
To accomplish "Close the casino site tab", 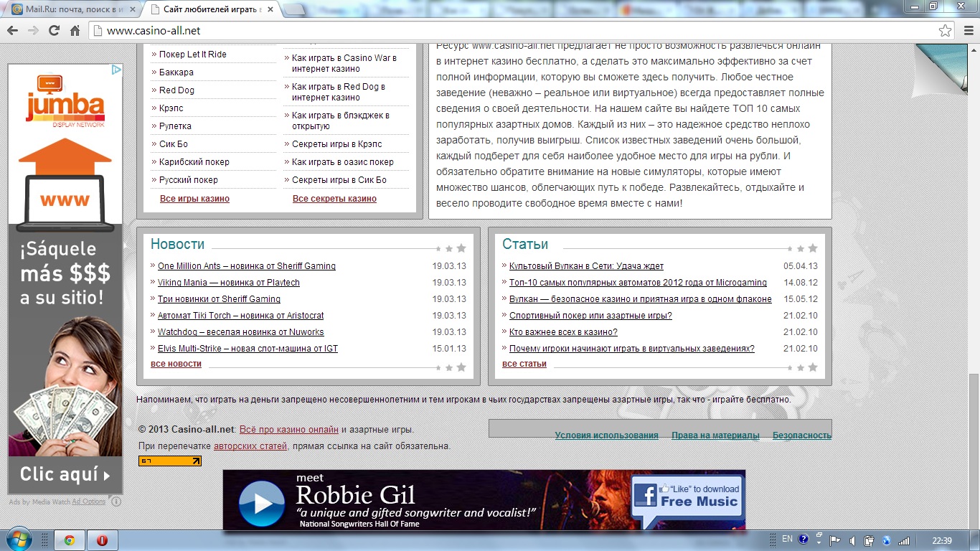I will [269, 9].
